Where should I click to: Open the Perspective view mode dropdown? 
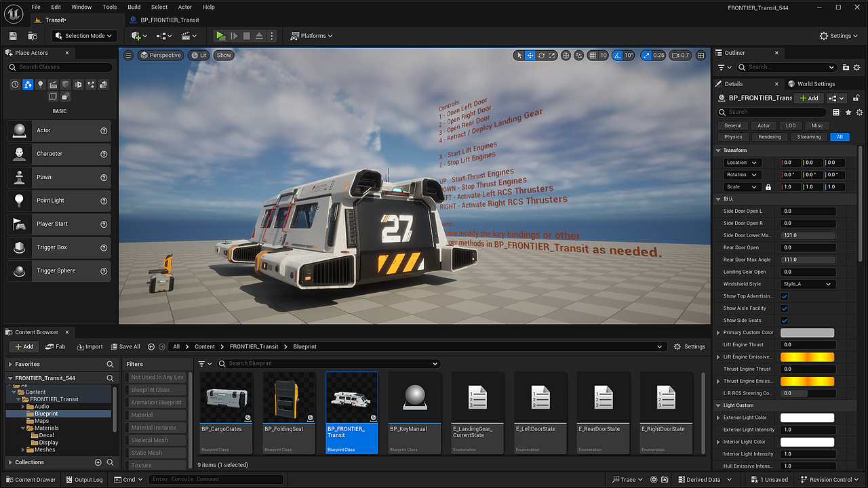pos(161,56)
